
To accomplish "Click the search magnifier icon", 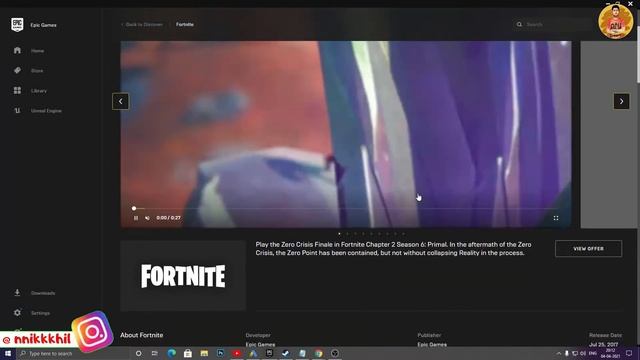I will tap(519, 24).
